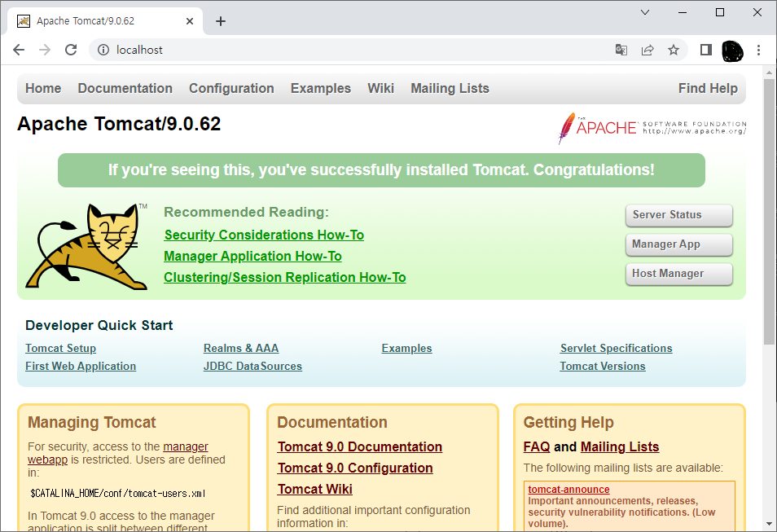The height and width of the screenshot is (532, 777).
Task: Open the tomcat-announce mailing list link
Action: pyautogui.click(x=568, y=490)
